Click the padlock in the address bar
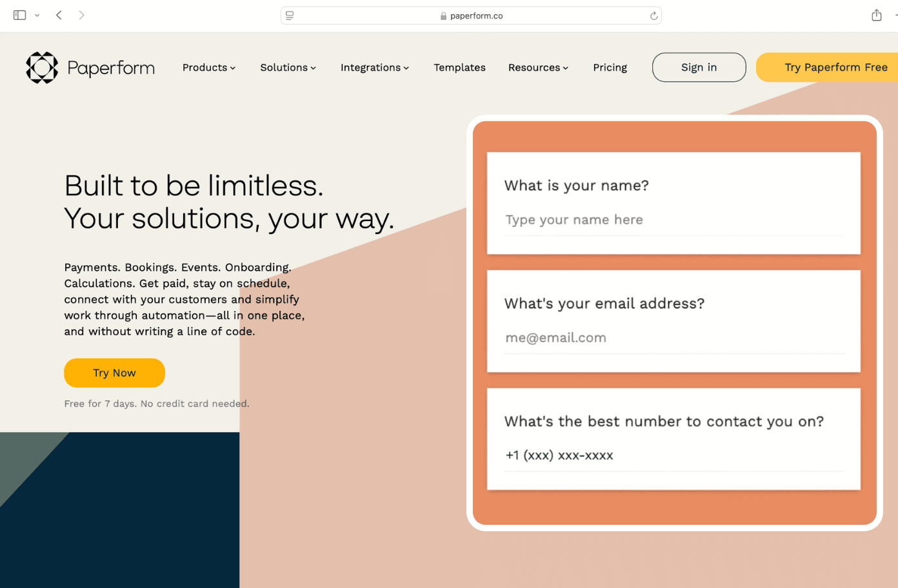This screenshot has width=898, height=588. (x=443, y=15)
